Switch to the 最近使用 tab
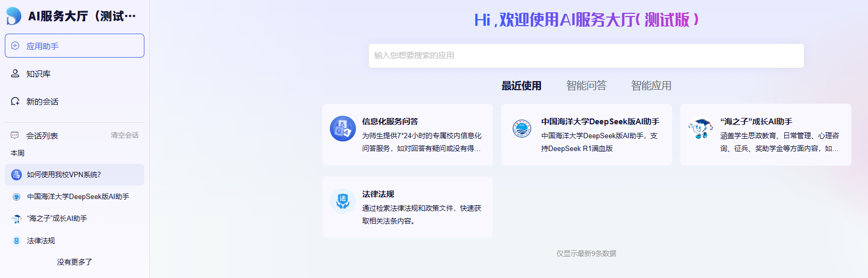The image size is (868, 278). tap(521, 85)
